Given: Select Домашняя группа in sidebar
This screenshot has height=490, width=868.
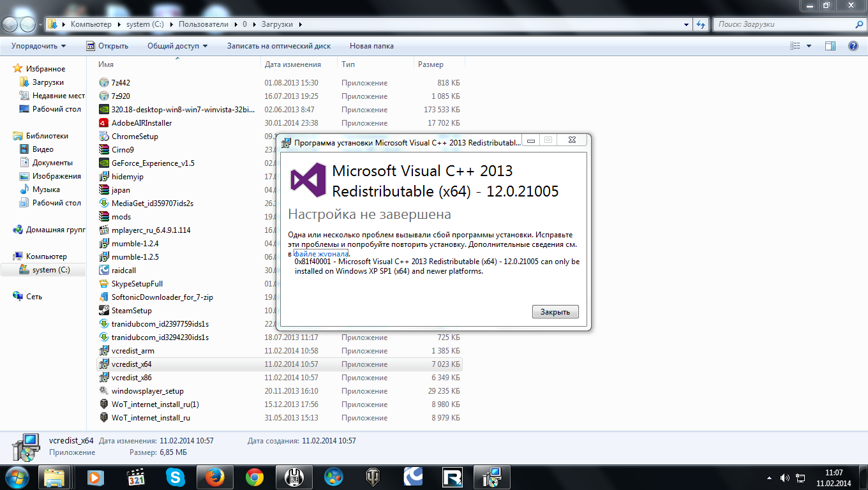Looking at the screenshot, I should click(x=56, y=230).
